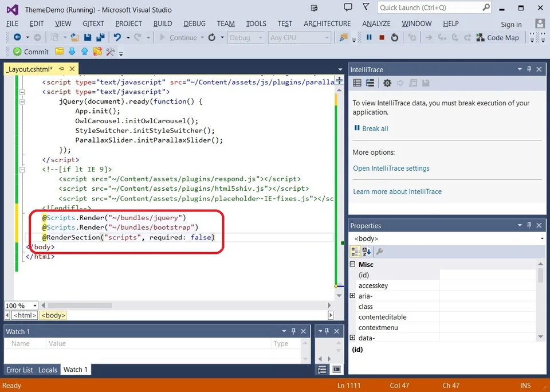Stop debugging with red square icon

click(x=382, y=37)
